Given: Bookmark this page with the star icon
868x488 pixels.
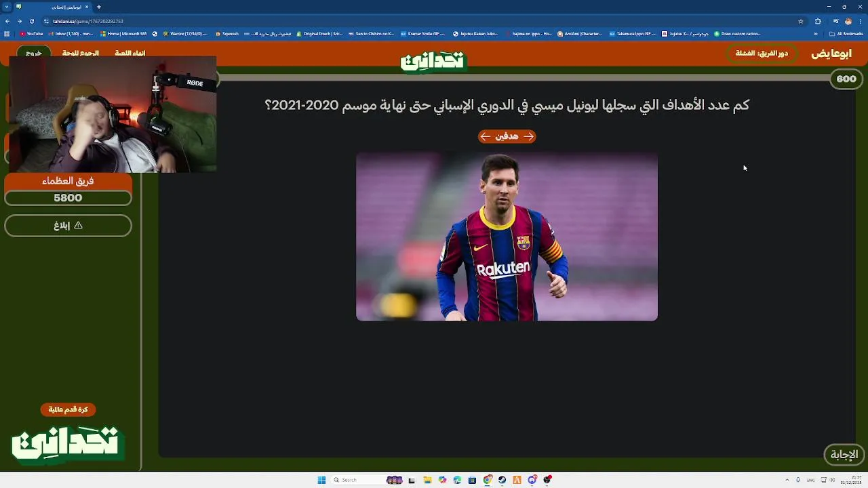Looking at the screenshot, I should [801, 21].
